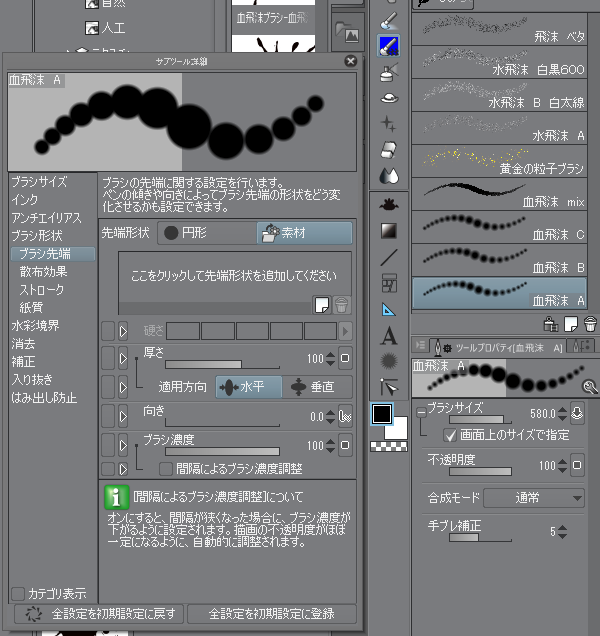Click the black foreground color swatch
600x636 pixels.
coord(383,413)
